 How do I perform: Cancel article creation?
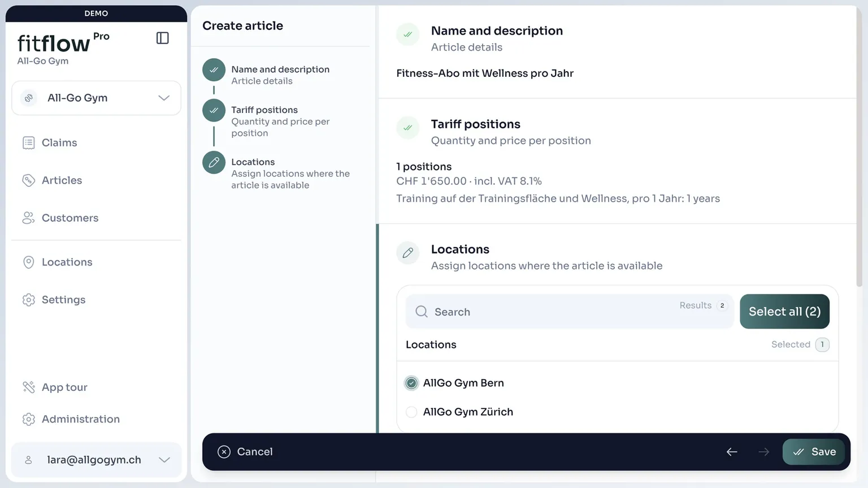[245, 452]
